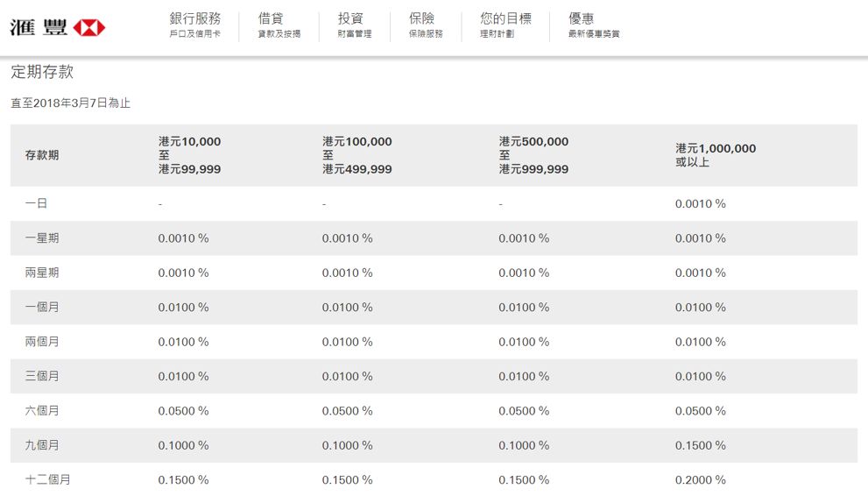
Task: Click 十二個月 rate 0.2000 %
Action: 700,480
